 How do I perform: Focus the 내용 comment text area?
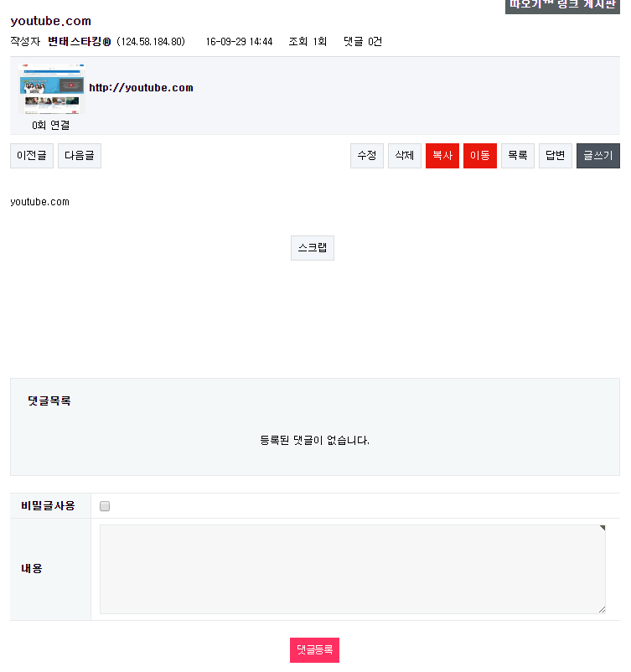(x=352, y=569)
